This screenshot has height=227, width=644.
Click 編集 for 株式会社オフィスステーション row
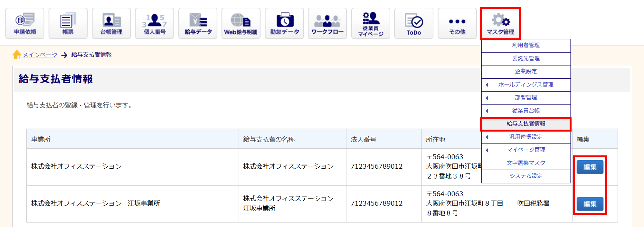point(590,167)
